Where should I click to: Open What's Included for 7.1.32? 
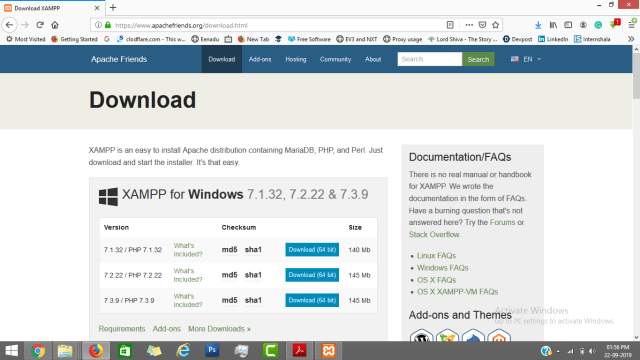pyautogui.click(x=188, y=250)
